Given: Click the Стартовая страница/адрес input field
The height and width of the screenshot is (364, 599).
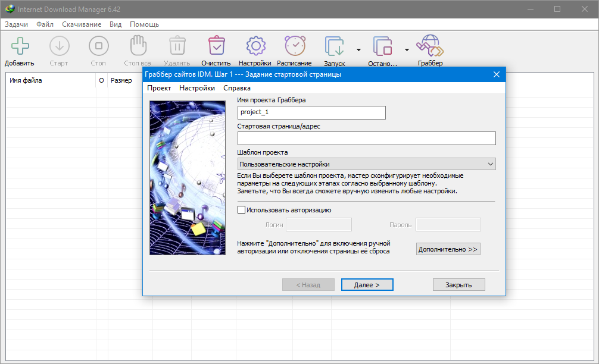Looking at the screenshot, I should pyautogui.click(x=366, y=139).
